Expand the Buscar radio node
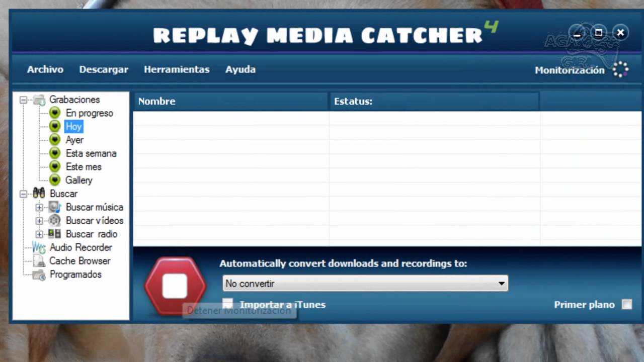 point(39,234)
